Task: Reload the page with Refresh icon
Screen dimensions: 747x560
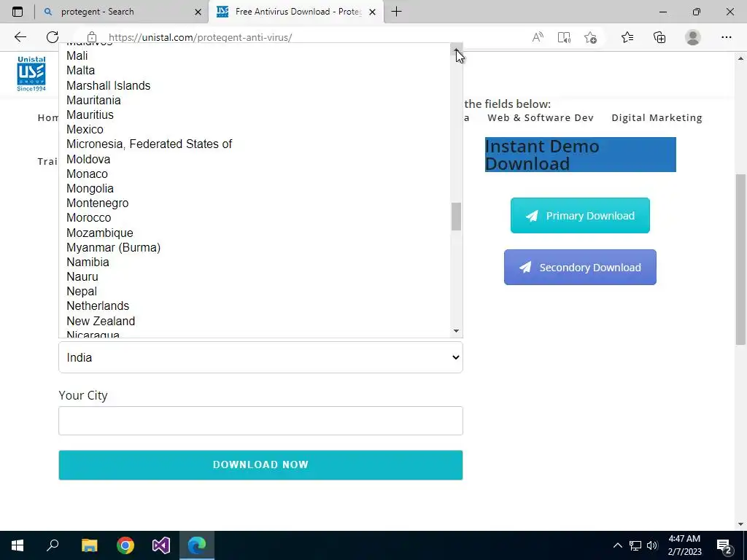Action: pos(53,37)
